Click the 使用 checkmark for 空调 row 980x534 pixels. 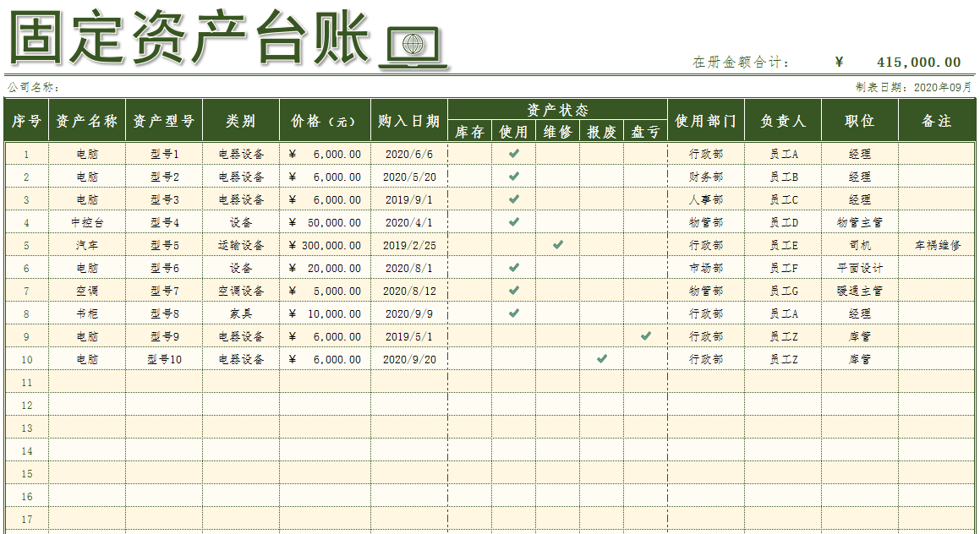pos(514,290)
